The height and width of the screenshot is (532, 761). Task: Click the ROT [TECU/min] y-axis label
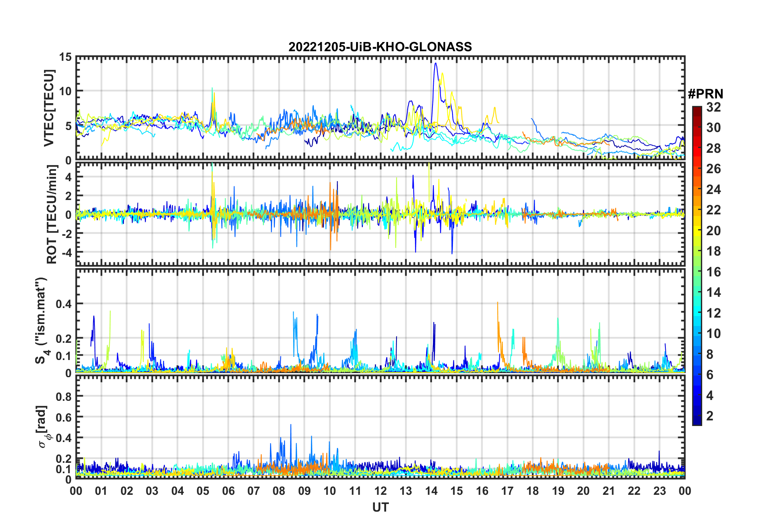coord(52,214)
